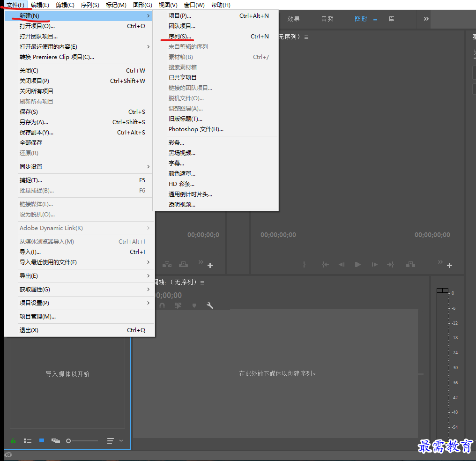Step back one frame in program monitor

click(342, 265)
